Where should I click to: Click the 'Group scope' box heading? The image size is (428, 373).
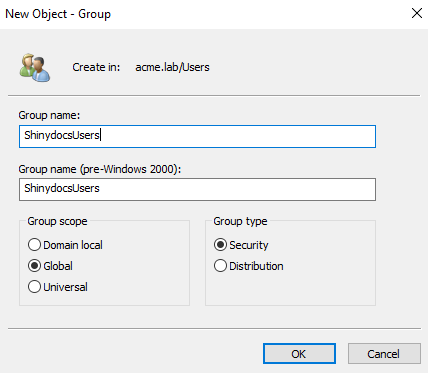pyautogui.click(x=57, y=221)
